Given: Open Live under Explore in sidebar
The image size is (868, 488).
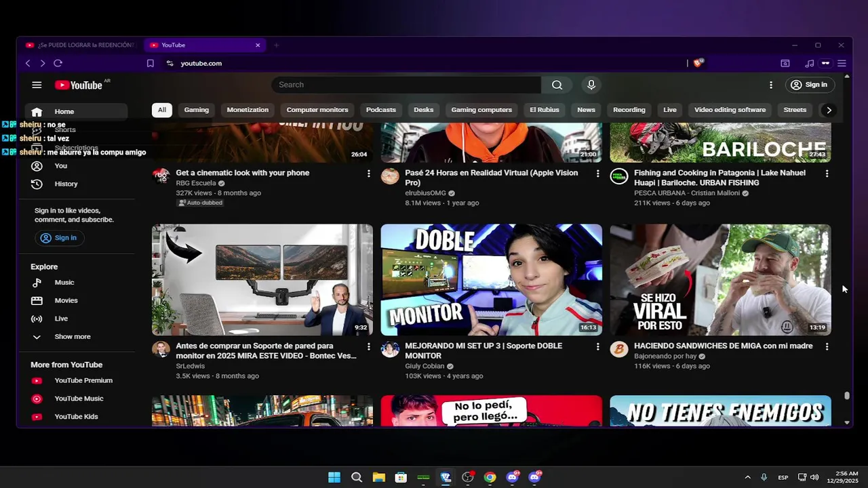Looking at the screenshot, I should coord(76,319).
